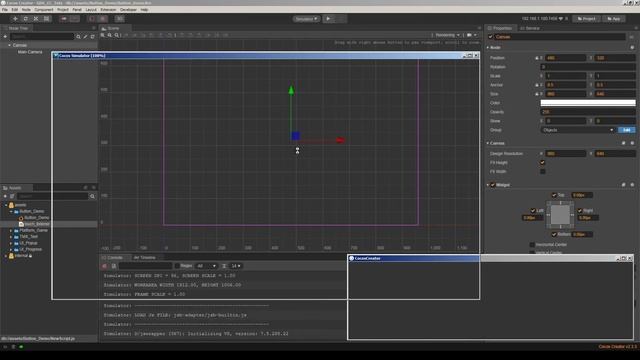Click the Assets sort icon

[12, 196]
